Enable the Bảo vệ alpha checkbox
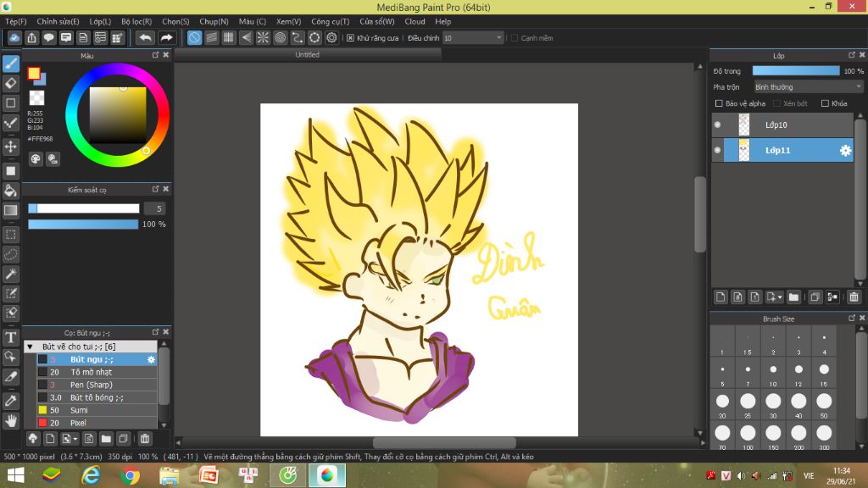The width and height of the screenshot is (868, 488). pos(719,103)
